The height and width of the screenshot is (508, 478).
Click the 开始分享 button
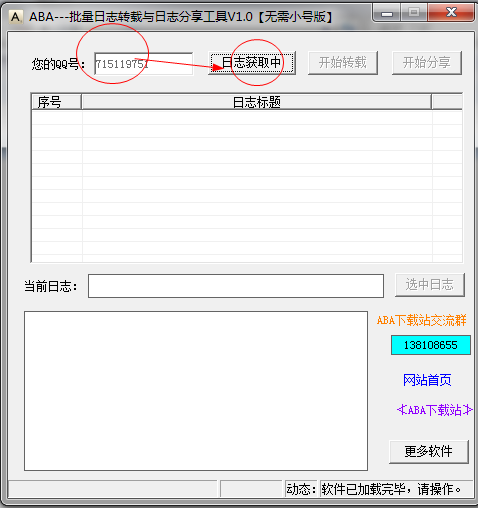click(427, 63)
